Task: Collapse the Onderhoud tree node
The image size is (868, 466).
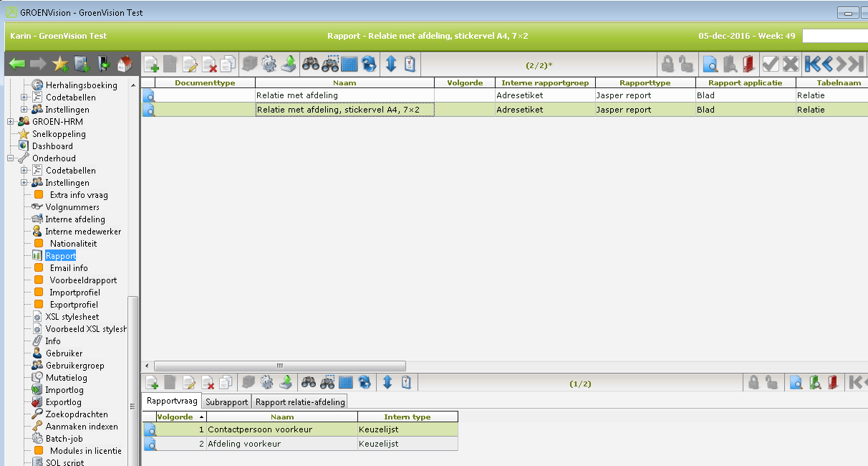Action: (11, 158)
